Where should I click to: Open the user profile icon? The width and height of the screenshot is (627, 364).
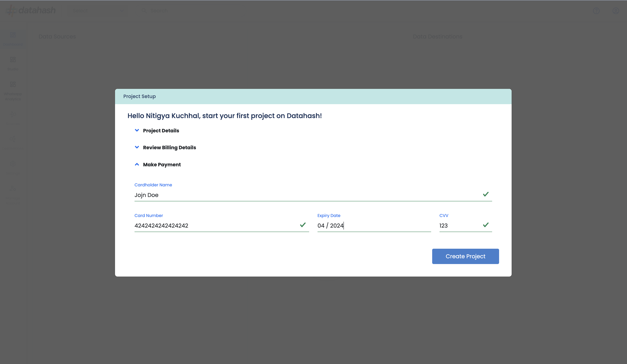pyautogui.click(x=615, y=11)
